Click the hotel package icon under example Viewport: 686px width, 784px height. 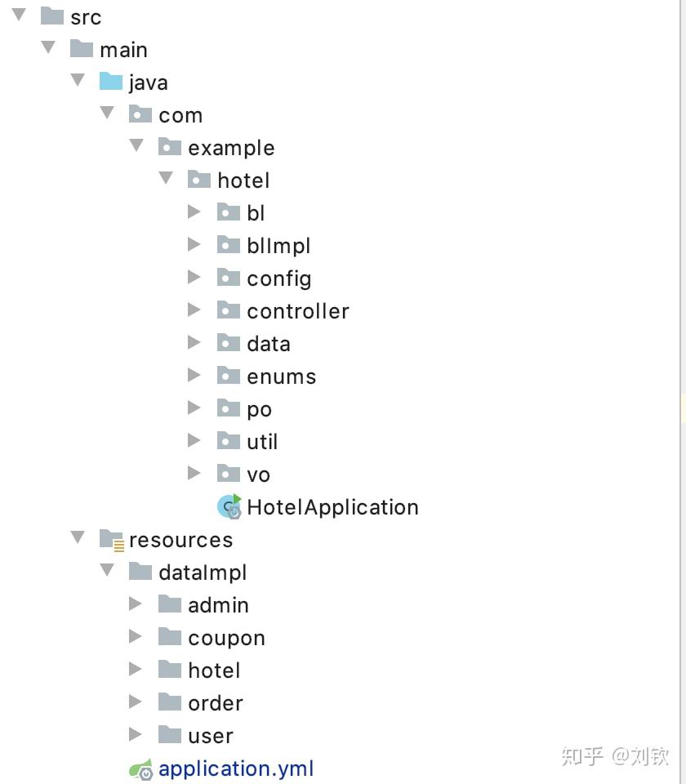tap(200, 180)
